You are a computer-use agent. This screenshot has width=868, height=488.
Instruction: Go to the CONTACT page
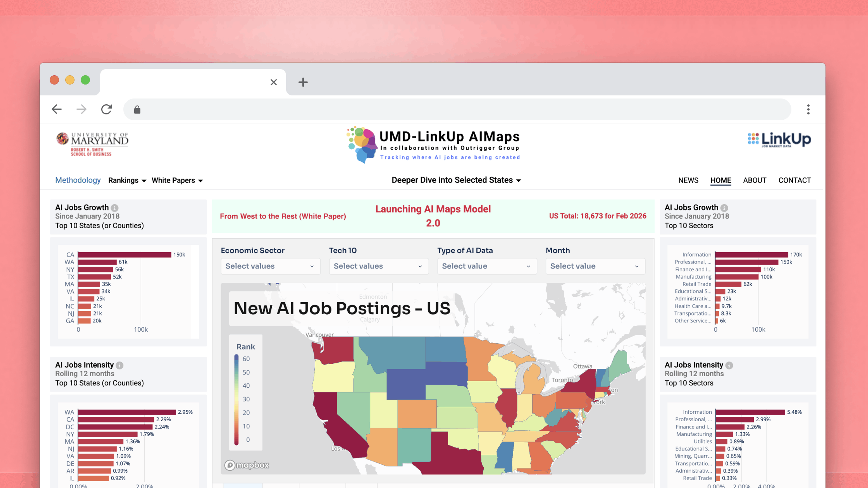point(795,181)
